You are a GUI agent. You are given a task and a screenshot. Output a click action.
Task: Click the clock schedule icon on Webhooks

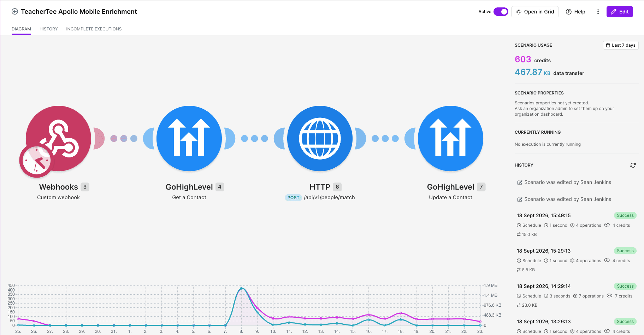point(36,161)
